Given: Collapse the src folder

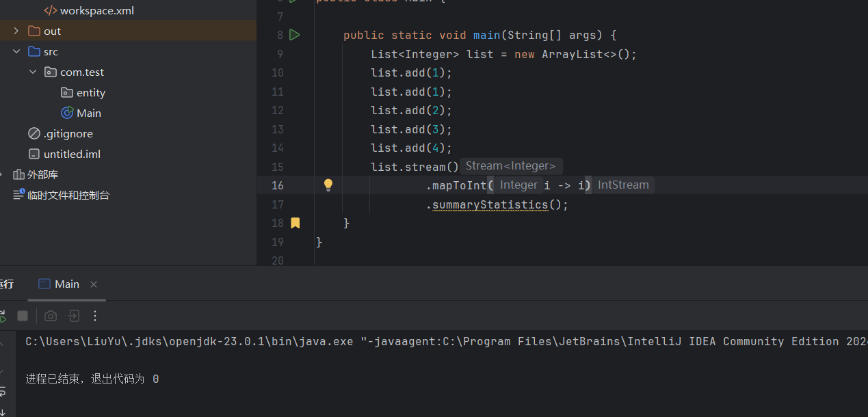Looking at the screenshot, I should (16, 51).
